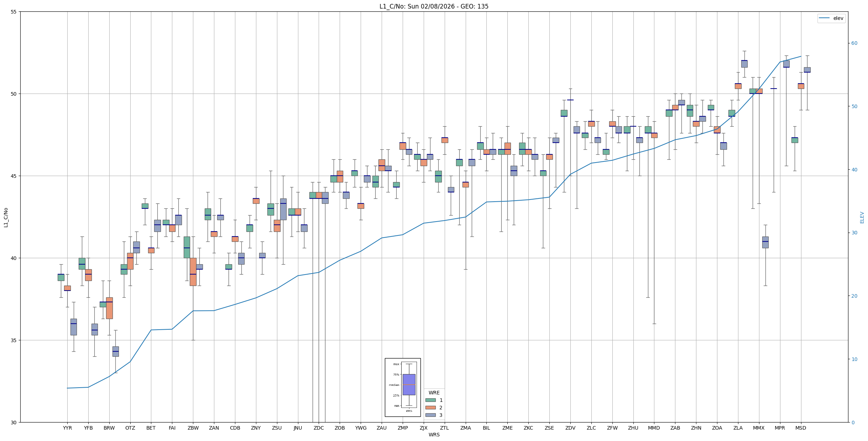Click the MSD x-axis tick label
The image size is (868, 441).
[x=801, y=428]
